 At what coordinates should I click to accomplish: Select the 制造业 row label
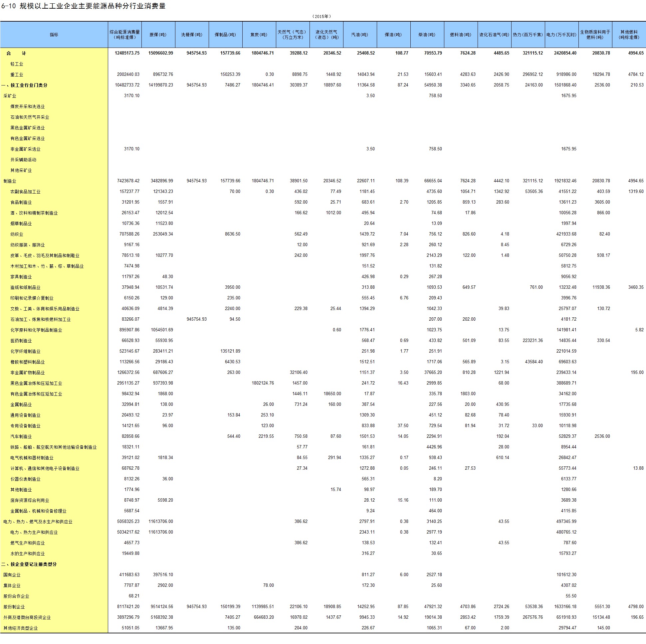point(10,181)
